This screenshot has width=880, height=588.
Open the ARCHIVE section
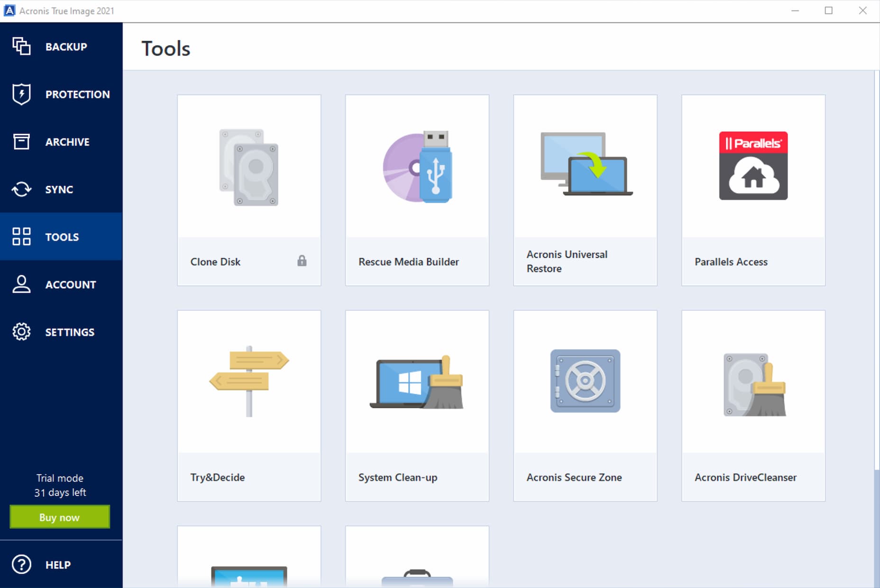(x=67, y=142)
